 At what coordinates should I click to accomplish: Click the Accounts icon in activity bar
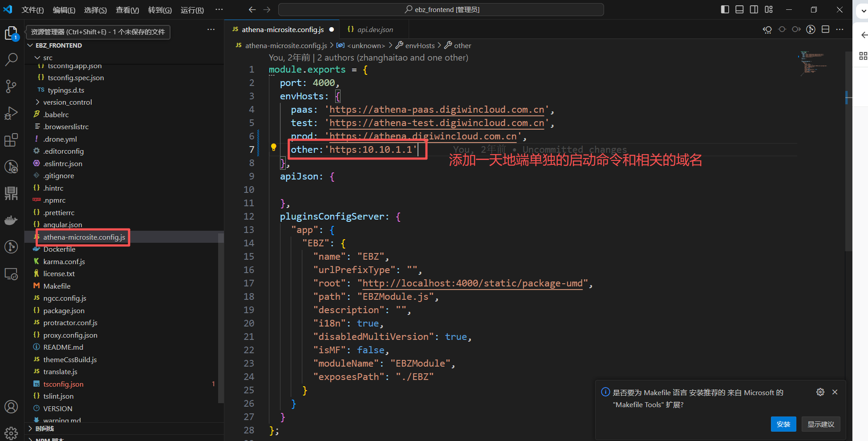tap(11, 406)
